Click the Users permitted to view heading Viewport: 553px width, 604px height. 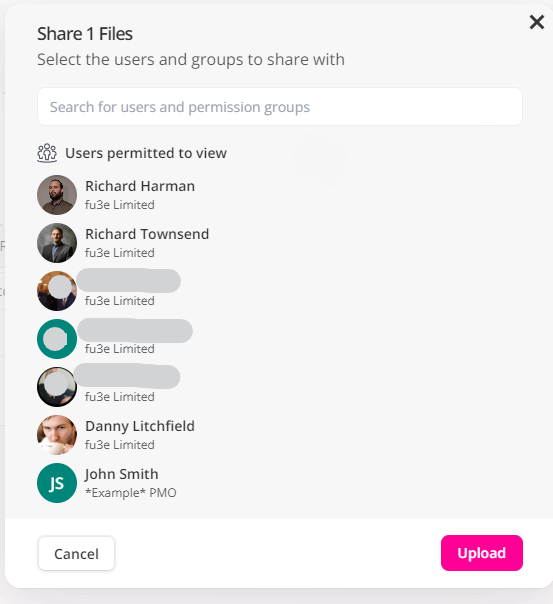[146, 153]
